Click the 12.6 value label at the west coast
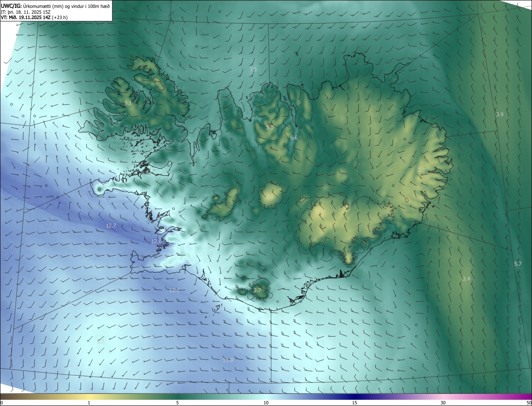The width and height of the screenshot is (532, 406). click(156, 241)
